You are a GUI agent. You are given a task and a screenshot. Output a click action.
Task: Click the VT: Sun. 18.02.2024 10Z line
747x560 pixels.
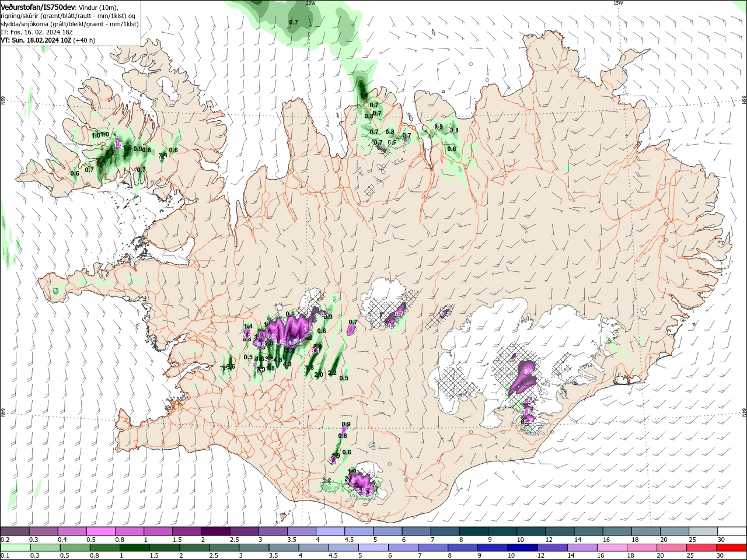click(48, 40)
